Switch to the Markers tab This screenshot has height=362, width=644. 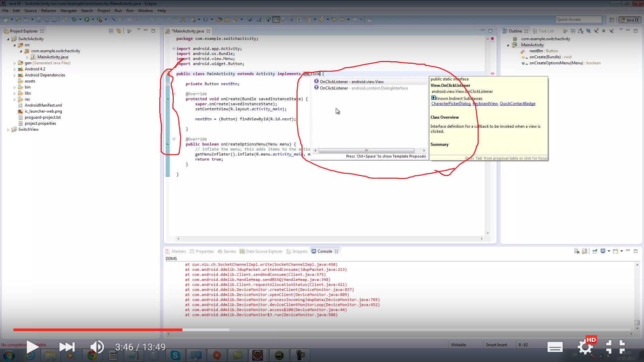(178, 251)
